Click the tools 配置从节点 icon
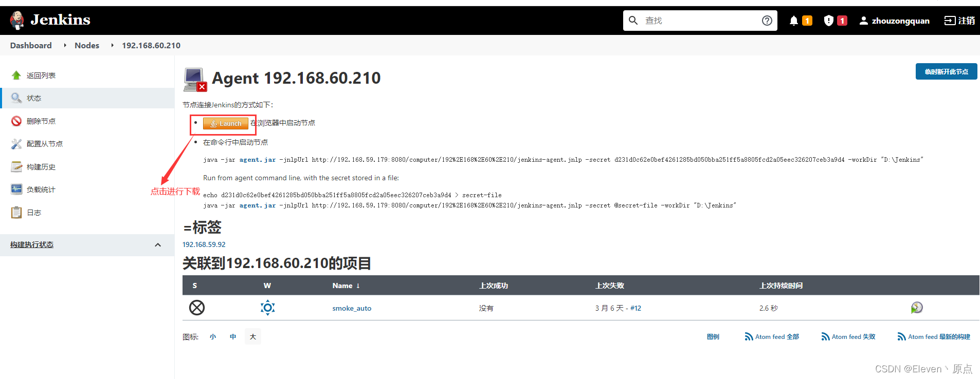This screenshot has height=379, width=980. [16, 144]
